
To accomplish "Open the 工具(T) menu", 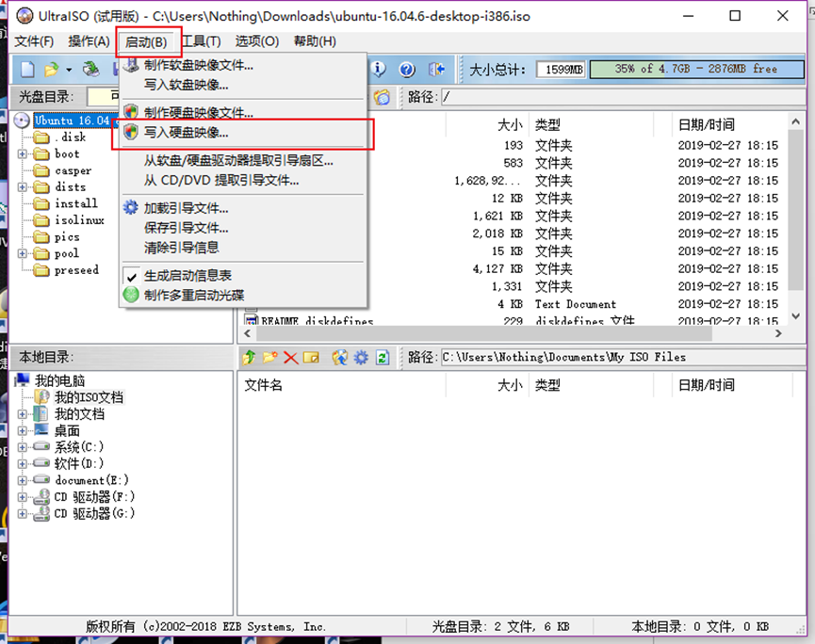I will point(201,41).
